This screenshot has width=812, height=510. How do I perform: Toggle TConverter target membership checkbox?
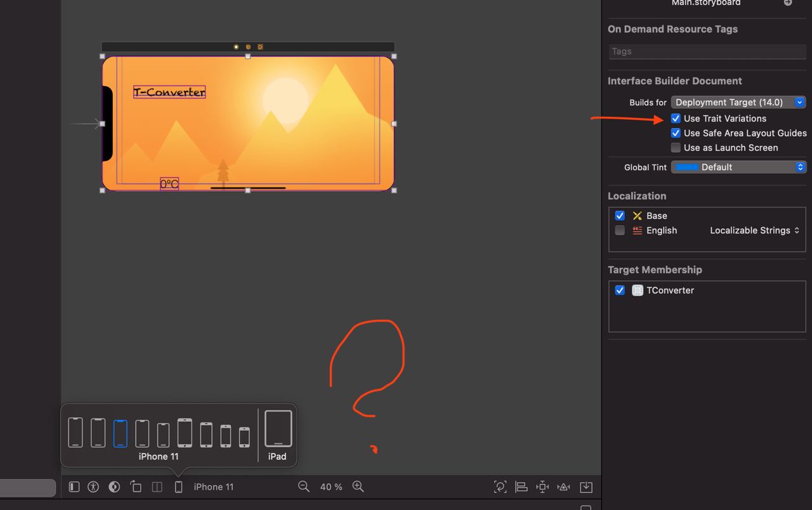click(x=620, y=291)
